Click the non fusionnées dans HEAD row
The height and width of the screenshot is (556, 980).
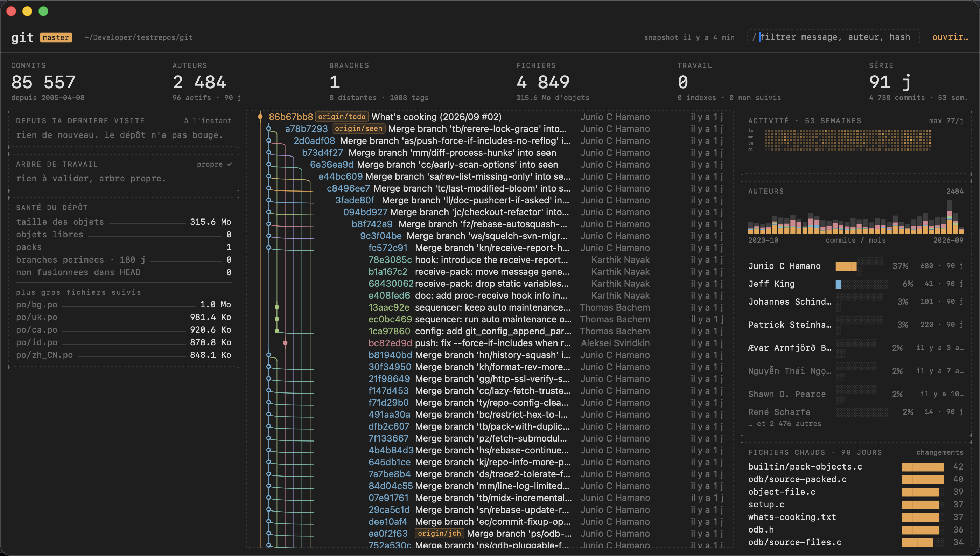(x=124, y=272)
